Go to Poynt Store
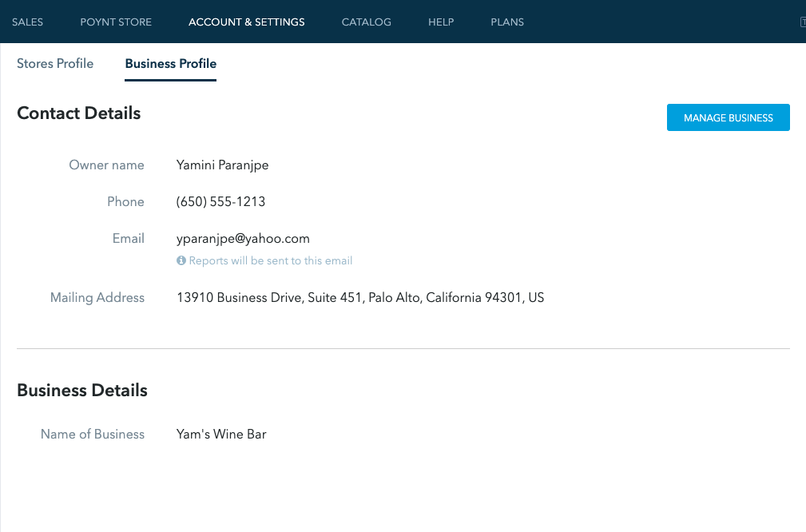 click(x=116, y=22)
